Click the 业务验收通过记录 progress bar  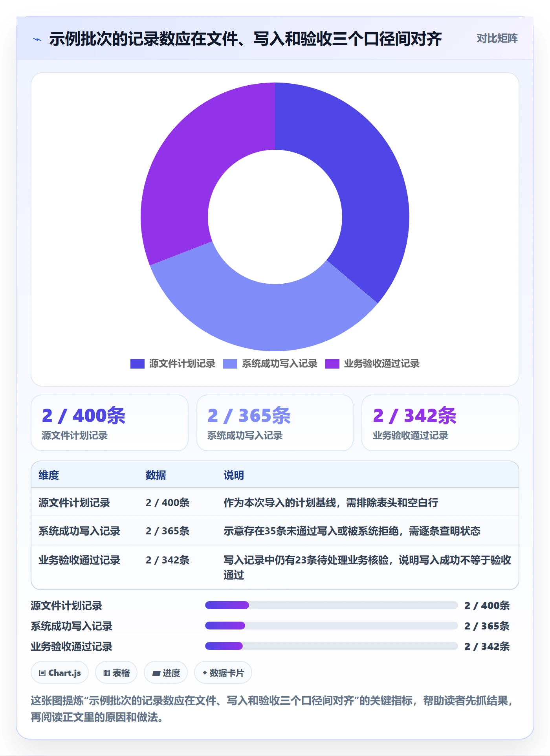(x=332, y=646)
